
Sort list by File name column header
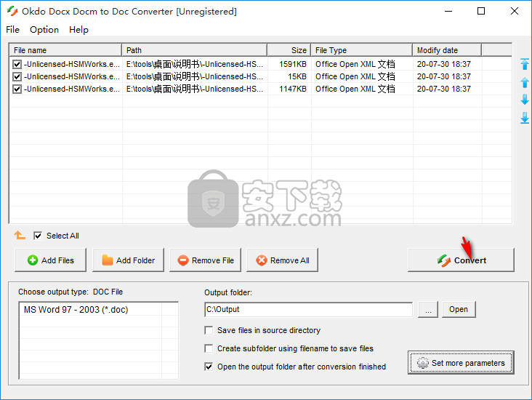pos(65,50)
